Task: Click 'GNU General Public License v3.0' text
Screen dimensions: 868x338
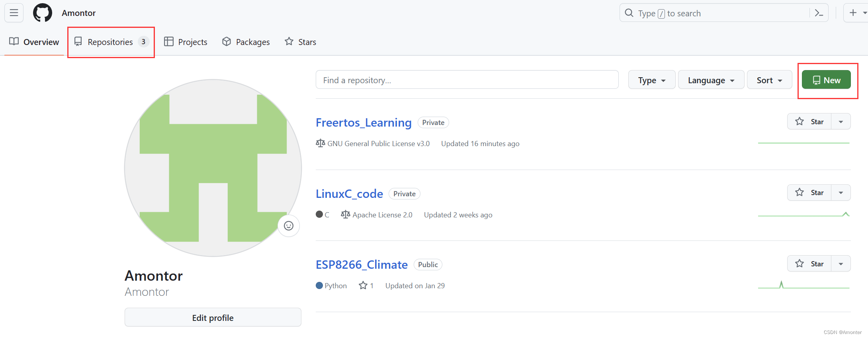Action: (x=378, y=144)
